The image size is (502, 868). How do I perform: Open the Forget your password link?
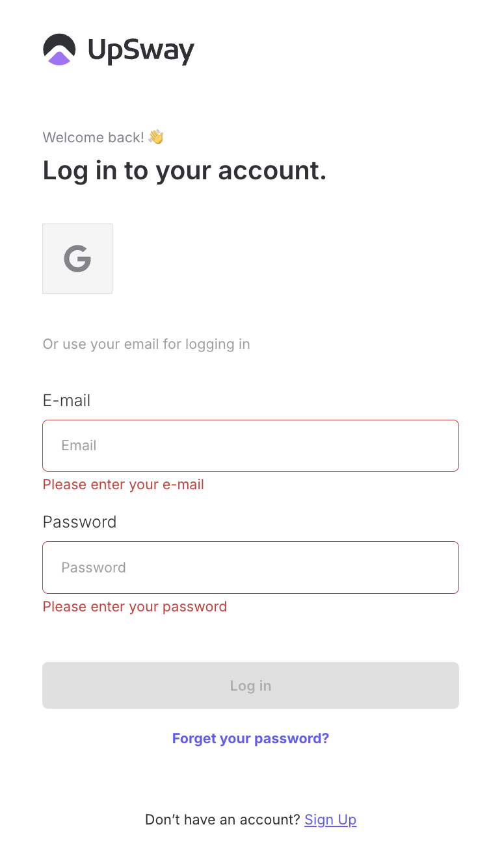click(250, 739)
